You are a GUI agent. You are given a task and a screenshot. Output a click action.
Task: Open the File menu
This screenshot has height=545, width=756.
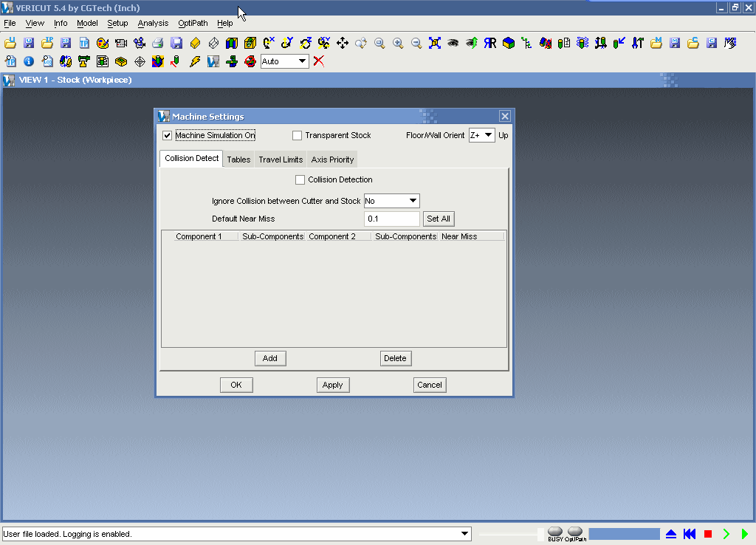point(10,23)
